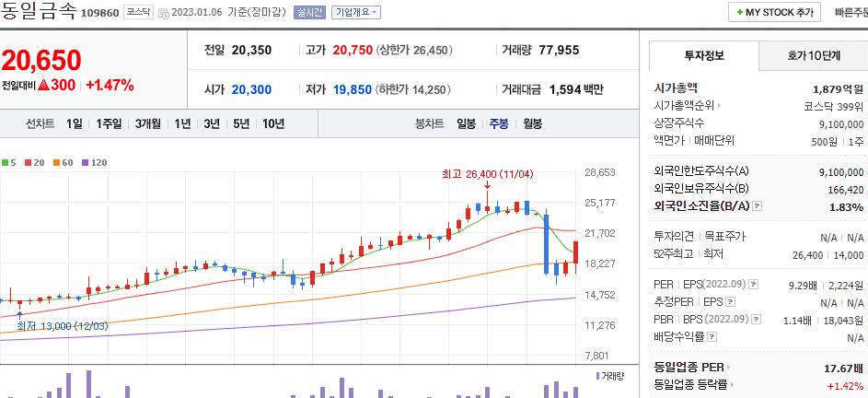Select the 1주일 line chart period
This screenshot has height=398, width=868.
click(x=109, y=123)
